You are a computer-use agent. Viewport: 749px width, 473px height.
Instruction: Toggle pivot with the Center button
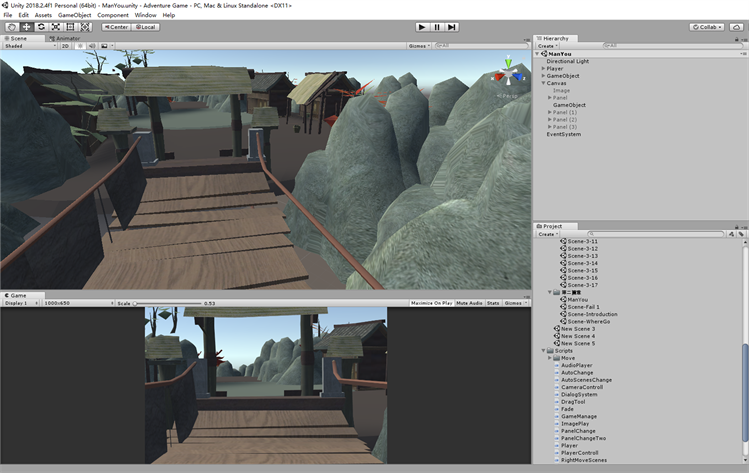pyautogui.click(x=115, y=27)
